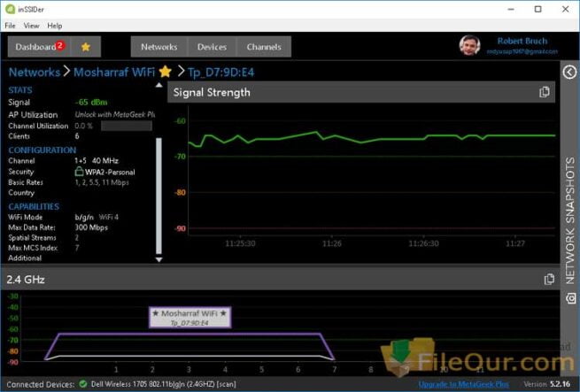580x392 pixels.
Task: Click the CAPABILITIES section heading
Action: (x=34, y=207)
